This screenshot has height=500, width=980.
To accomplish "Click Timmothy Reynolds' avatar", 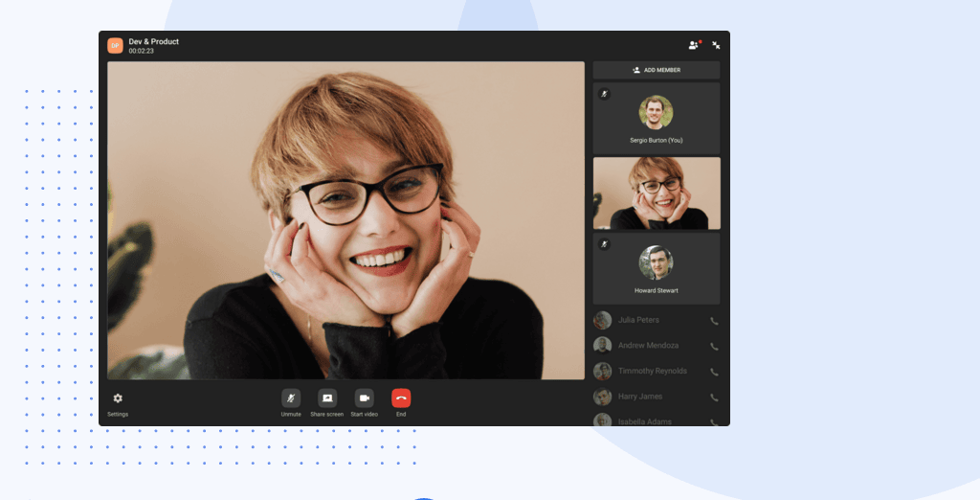I will (x=603, y=371).
